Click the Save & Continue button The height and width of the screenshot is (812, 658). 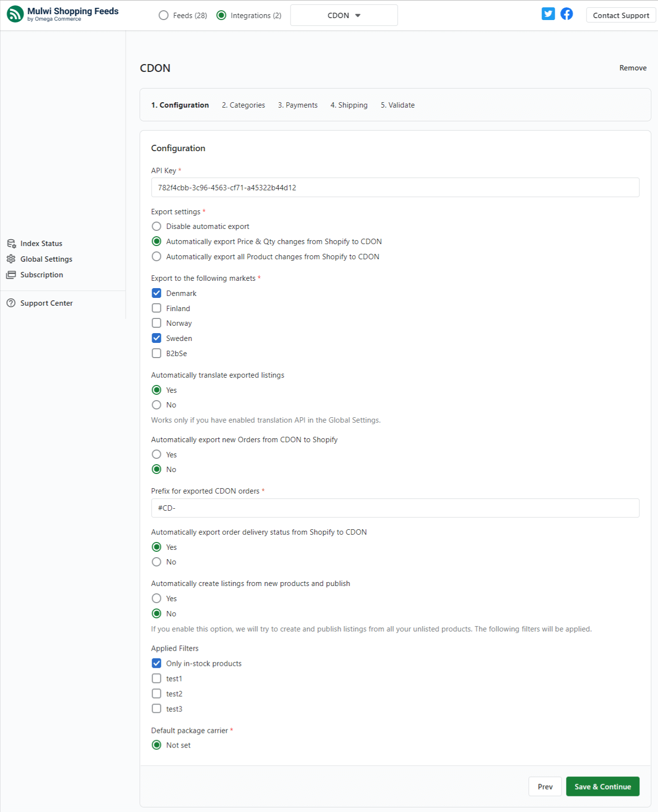coord(603,787)
